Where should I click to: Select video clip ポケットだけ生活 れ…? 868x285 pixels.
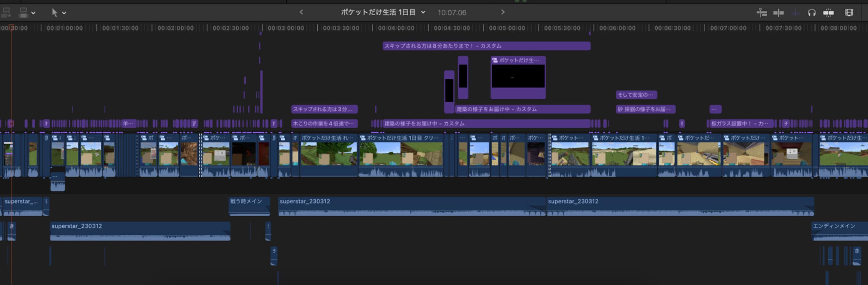coord(329,155)
